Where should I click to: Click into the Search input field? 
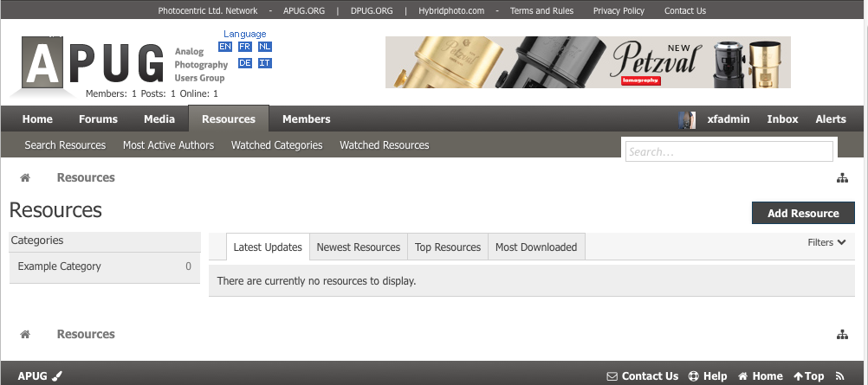click(x=729, y=151)
